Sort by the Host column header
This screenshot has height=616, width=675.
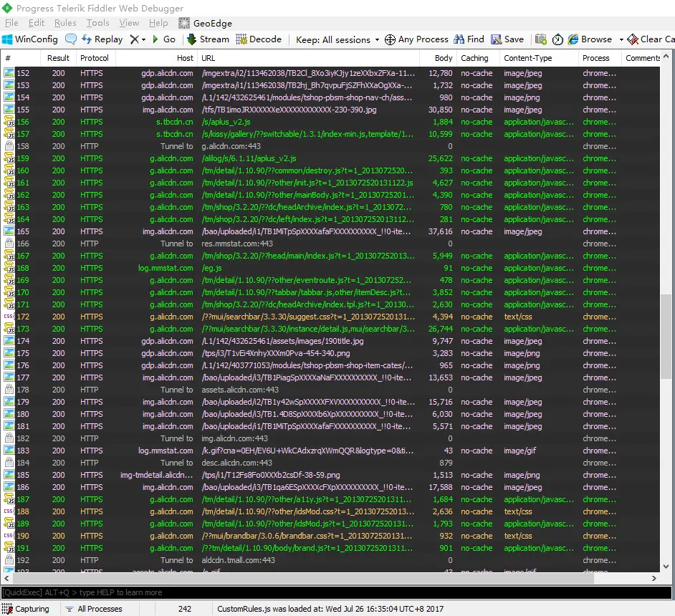click(x=157, y=58)
